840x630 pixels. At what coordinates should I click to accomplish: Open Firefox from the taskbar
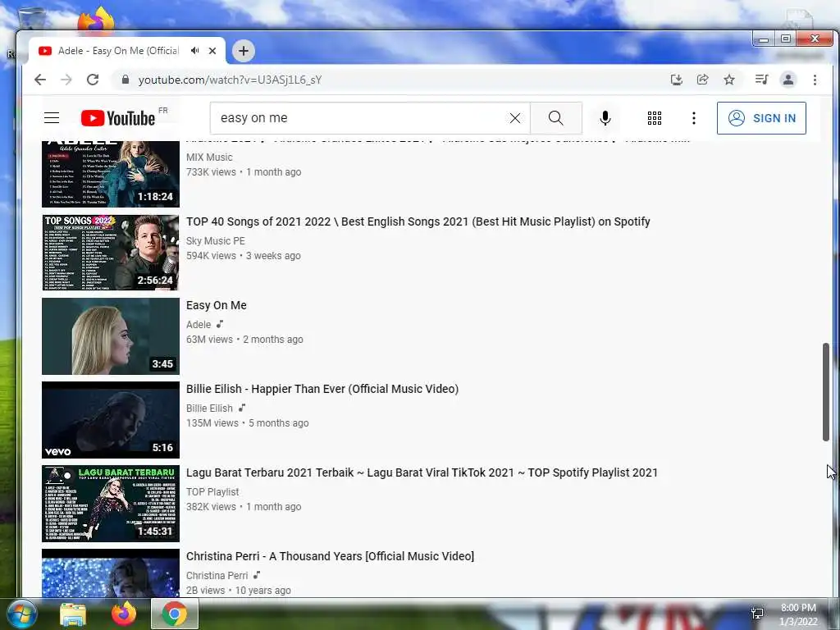[123, 614]
